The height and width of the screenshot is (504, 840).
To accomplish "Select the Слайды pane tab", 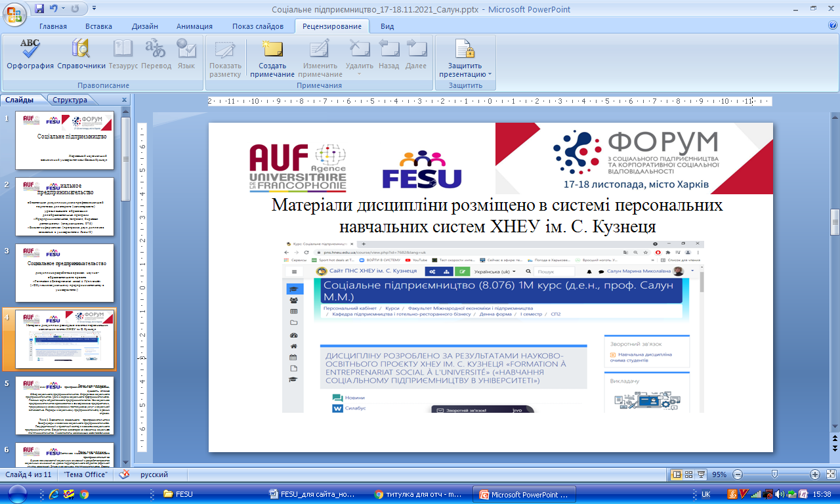I will point(20,100).
